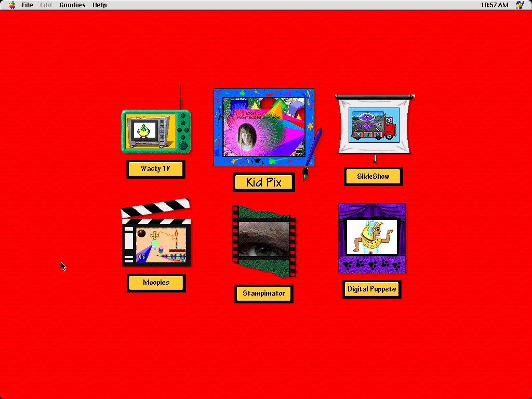
Task: Click the 10:57 AM menu bar clock
Action: pyautogui.click(x=495, y=5)
